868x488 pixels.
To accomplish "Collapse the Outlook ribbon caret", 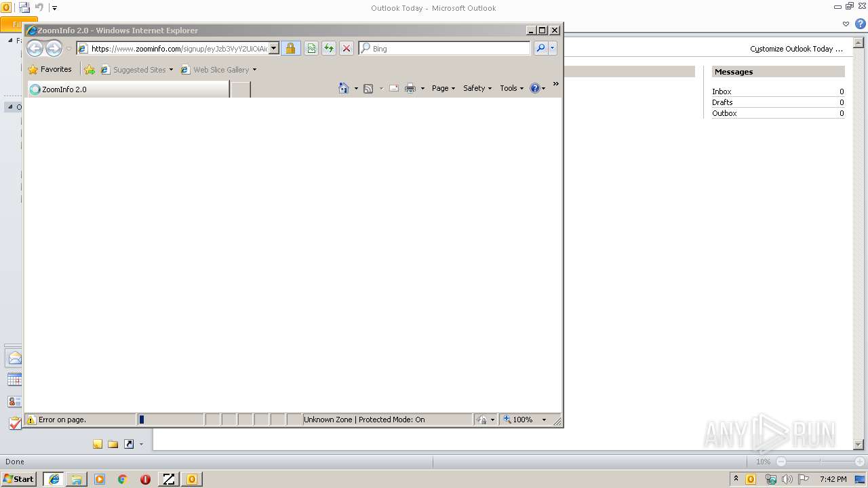I will 846,24.
